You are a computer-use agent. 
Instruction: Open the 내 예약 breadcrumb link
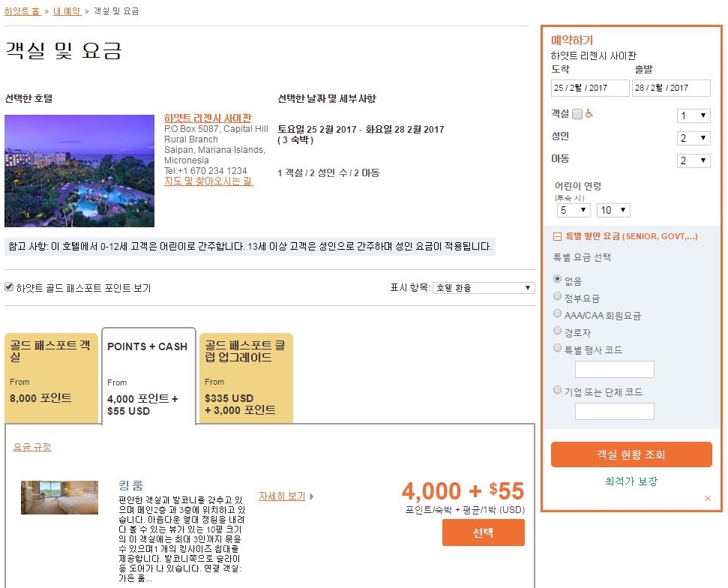pyautogui.click(x=67, y=11)
